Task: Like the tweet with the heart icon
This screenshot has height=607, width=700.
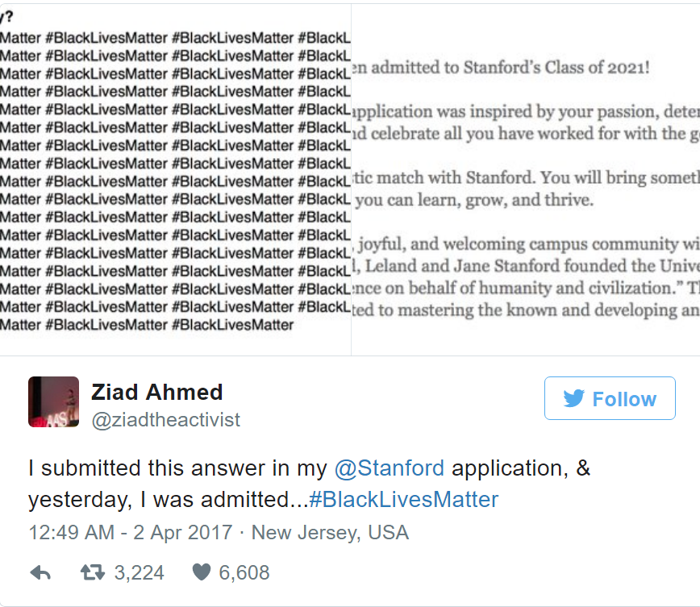Action: [201, 573]
